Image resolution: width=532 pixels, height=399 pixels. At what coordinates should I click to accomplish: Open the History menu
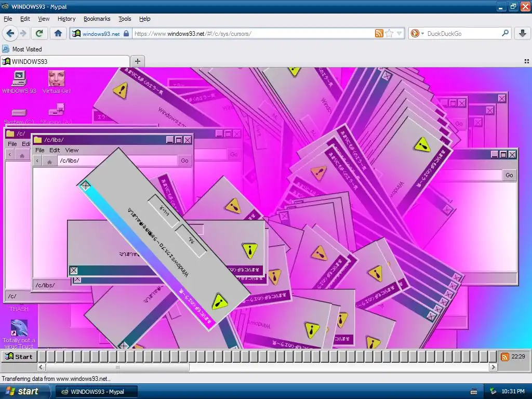pyautogui.click(x=66, y=19)
